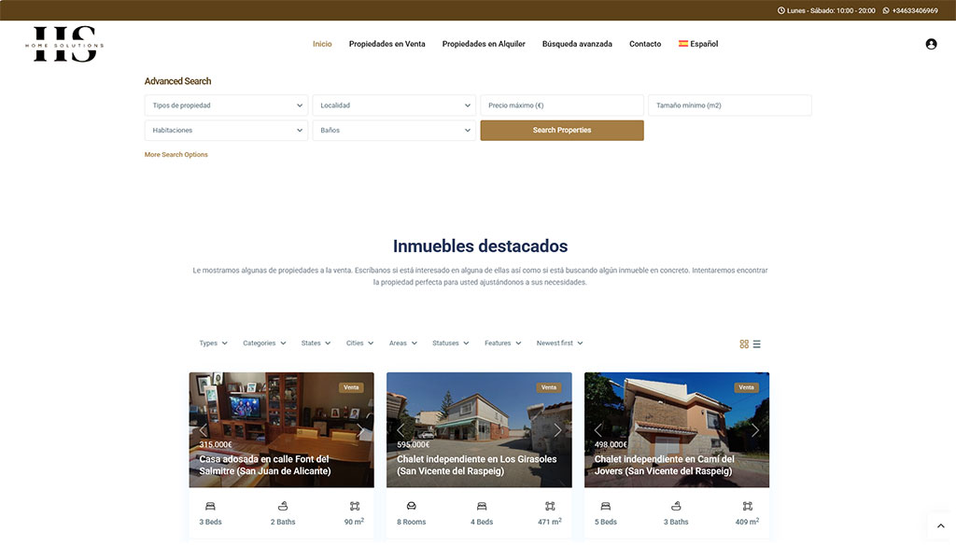
Task: Expand the Cities filter
Action: 359,343
